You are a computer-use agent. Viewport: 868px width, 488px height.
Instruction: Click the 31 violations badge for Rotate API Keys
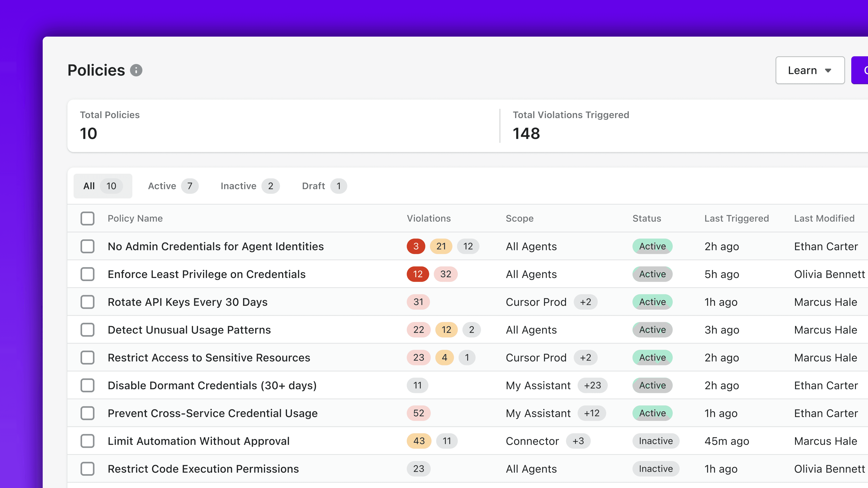tap(418, 302)
